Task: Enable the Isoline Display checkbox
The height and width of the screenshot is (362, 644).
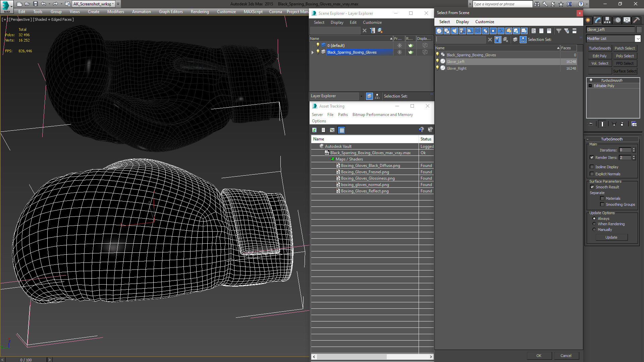Action: click(x=592, y=167)
